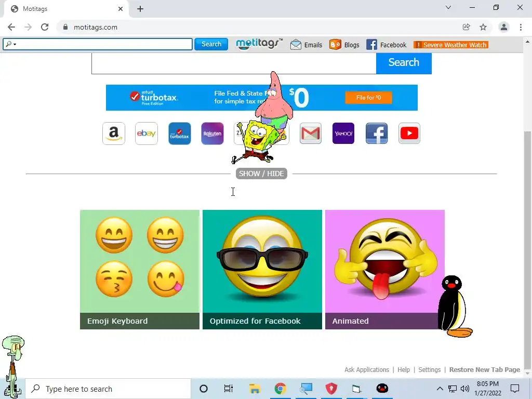
Task: Click the File for $0 button
Action: pos(368,97)
